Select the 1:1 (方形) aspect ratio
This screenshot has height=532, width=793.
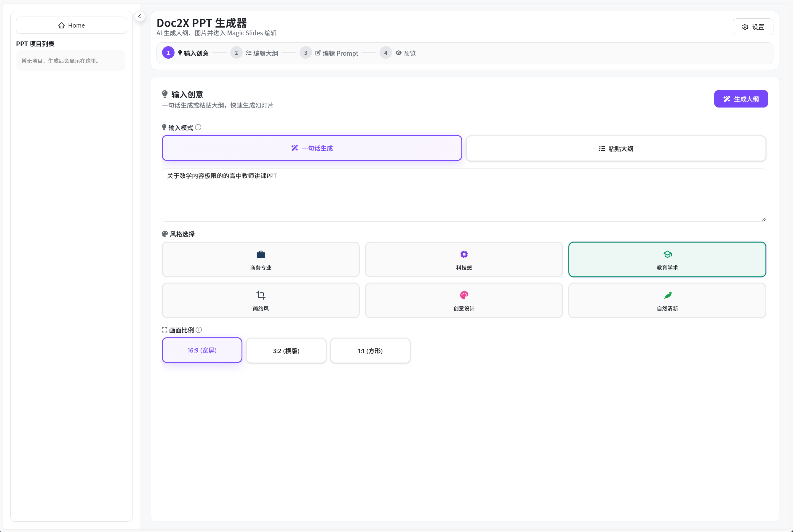[x=370, y=351]
